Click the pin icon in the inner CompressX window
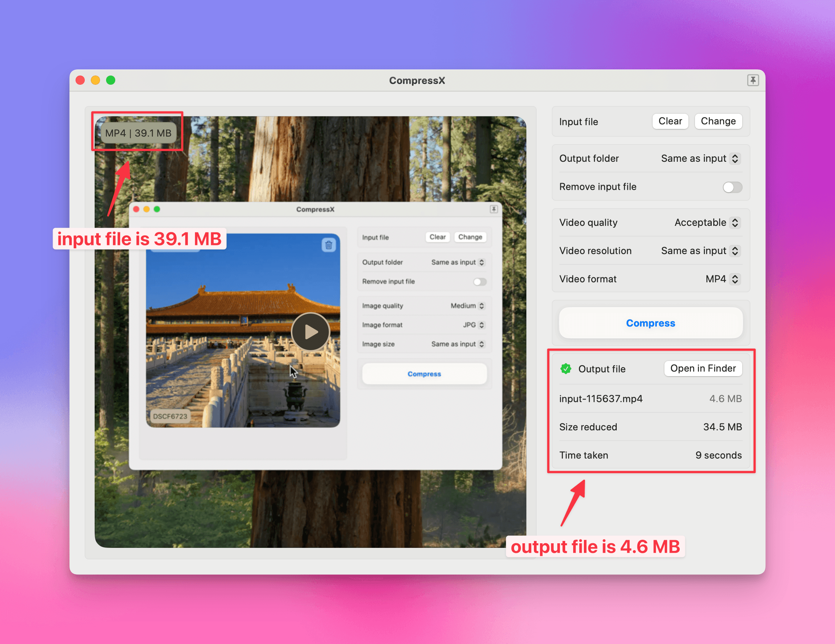This screenshot has width=835, height=644. tap(493, 209)
